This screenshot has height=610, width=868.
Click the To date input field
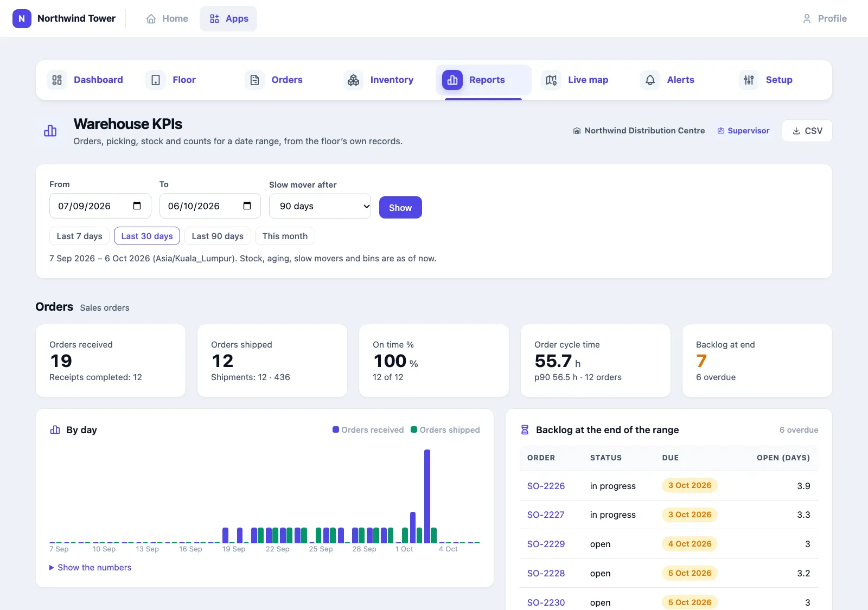click(210, 206)
